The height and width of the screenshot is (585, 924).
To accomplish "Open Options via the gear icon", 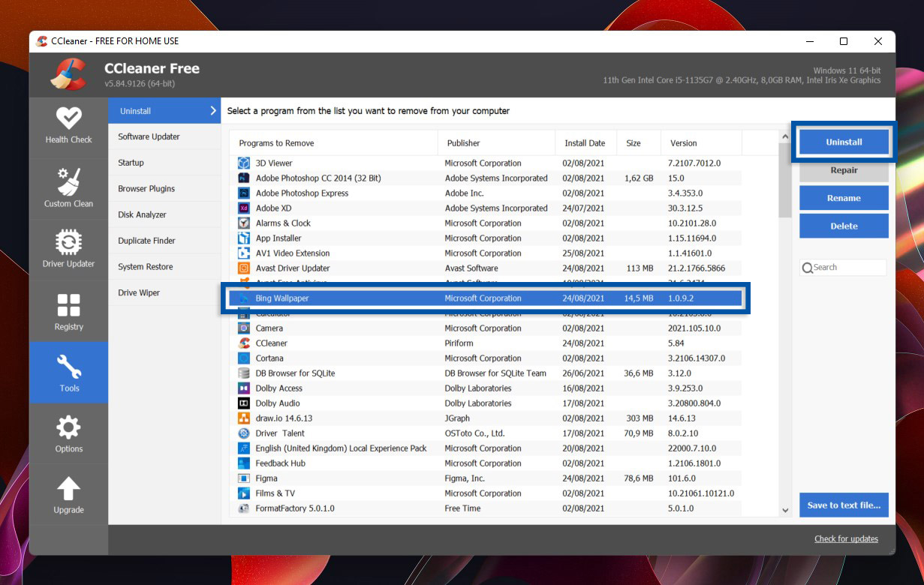I will tap(68, 426).
